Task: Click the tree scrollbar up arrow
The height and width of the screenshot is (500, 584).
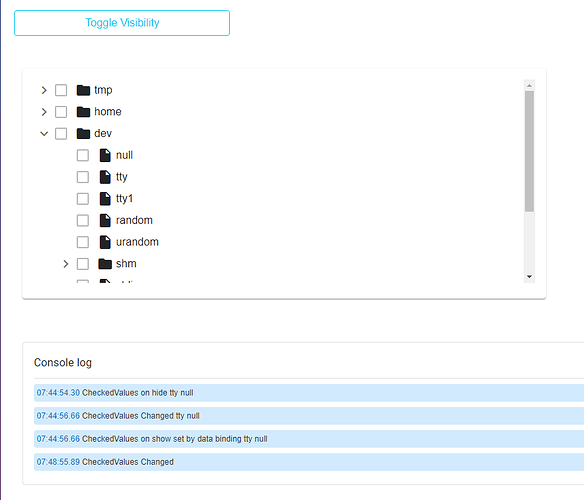Action: coord(529,86)
